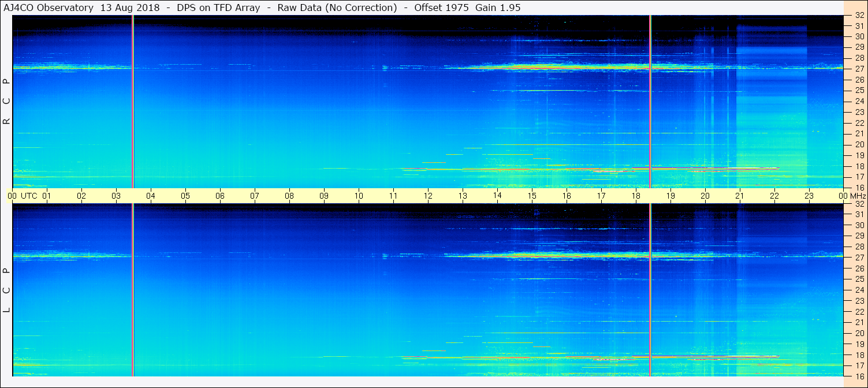Click the 16 MHz label on the RCP frequency scale
Viewport: 868px width, 388px height.
pyautogui.click(x=859, y=187)
